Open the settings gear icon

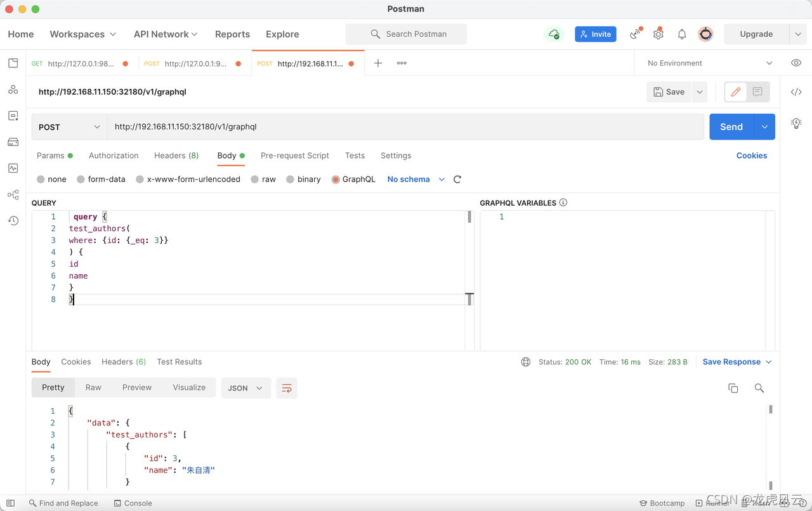658,34
